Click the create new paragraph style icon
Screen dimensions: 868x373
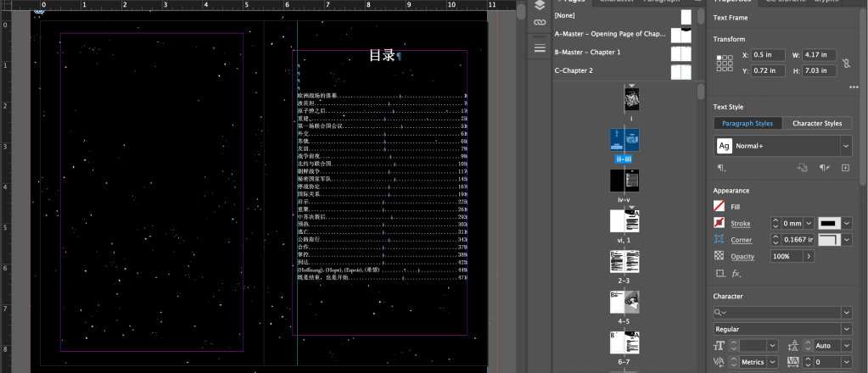point(845,168)
